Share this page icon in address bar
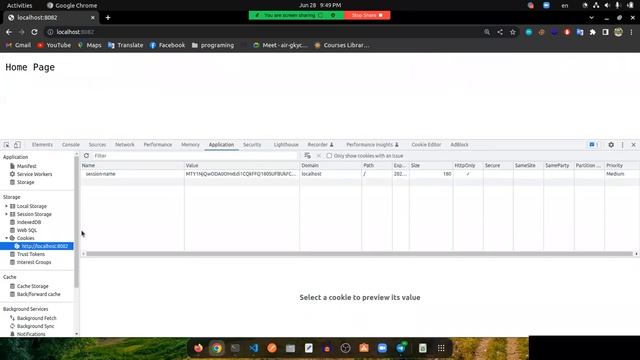Image resolution: width=640 pixels, height=360 pixels. [x=500, y=32]
